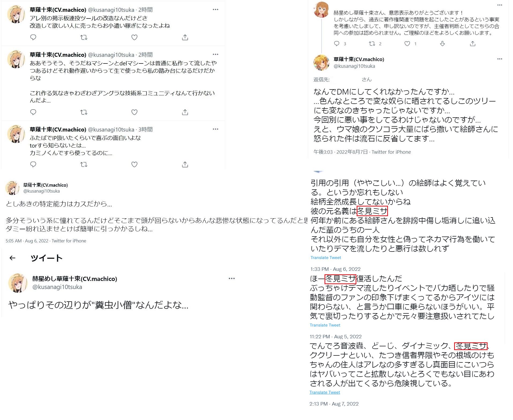Click the back arrow beside ツイート header
Image resolution: width=513 pixels, height=420 pixels.
(13, 258)
